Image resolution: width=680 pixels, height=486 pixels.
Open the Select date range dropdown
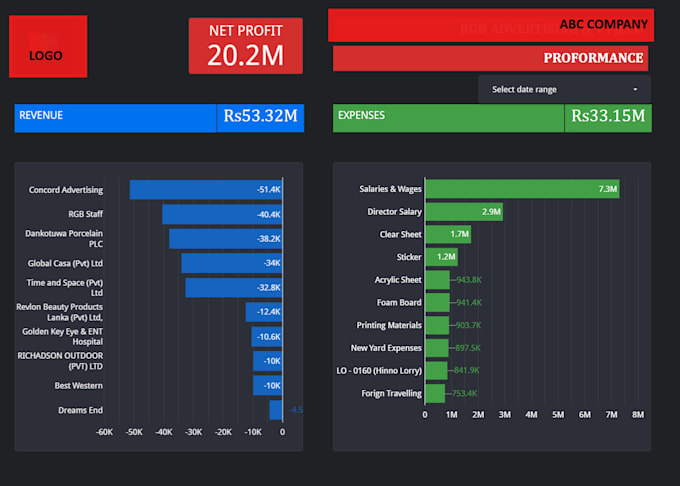(564, 89)
